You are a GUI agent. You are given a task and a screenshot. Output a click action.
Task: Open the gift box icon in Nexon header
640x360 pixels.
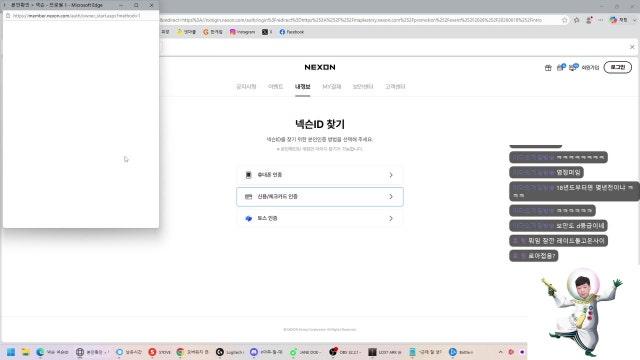pos(548,67)
